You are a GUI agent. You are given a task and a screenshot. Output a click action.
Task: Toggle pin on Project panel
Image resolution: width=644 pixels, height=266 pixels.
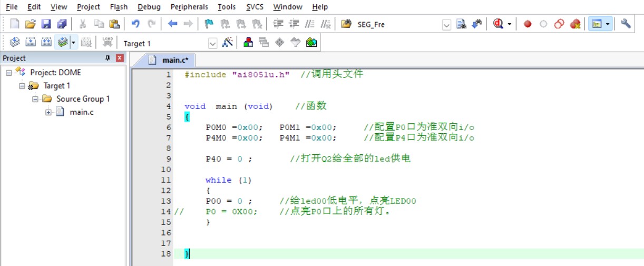108,58
